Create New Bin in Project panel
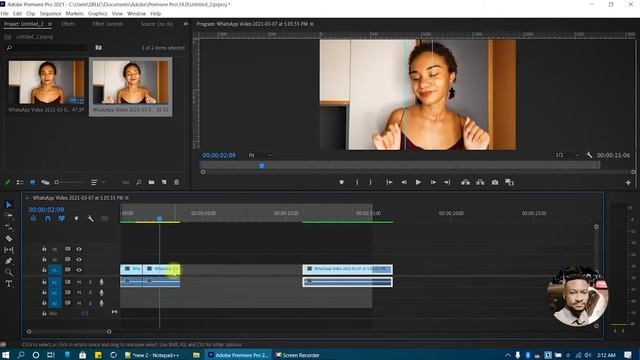Screen dimensions: 640x360 (x=151, y=182)
